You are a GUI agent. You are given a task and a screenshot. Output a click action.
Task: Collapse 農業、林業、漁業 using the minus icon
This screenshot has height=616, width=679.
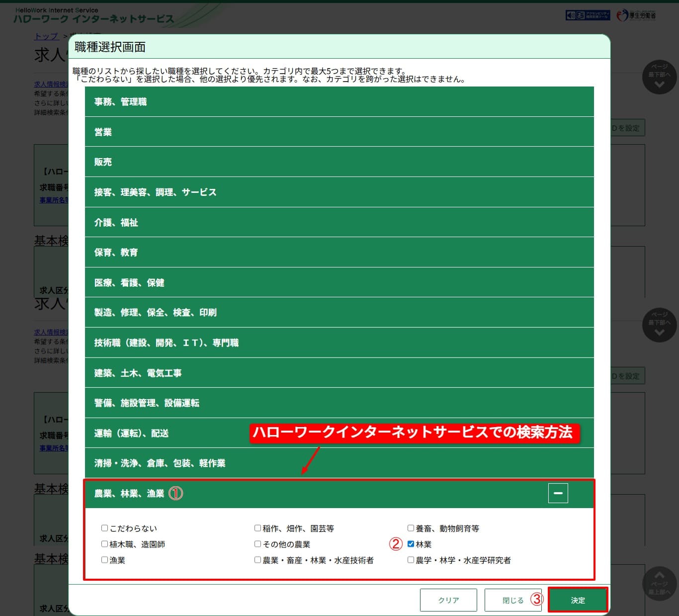click(558, 493)
